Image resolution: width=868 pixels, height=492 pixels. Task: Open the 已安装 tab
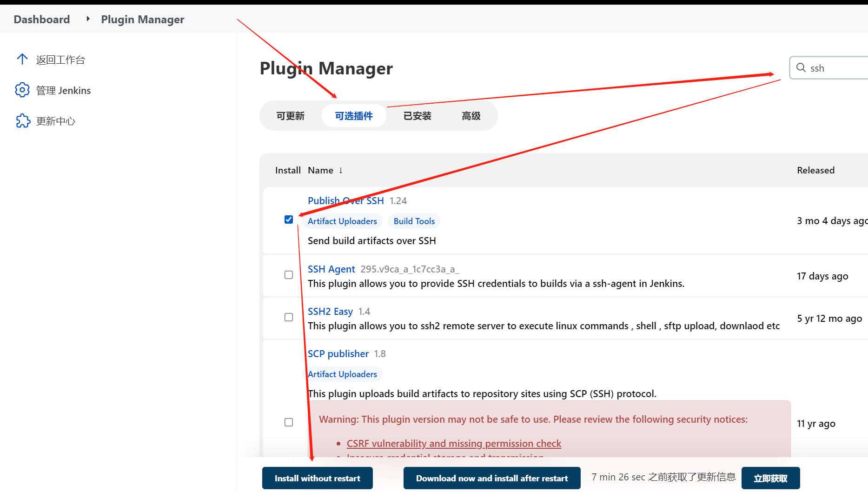(417, 116)
